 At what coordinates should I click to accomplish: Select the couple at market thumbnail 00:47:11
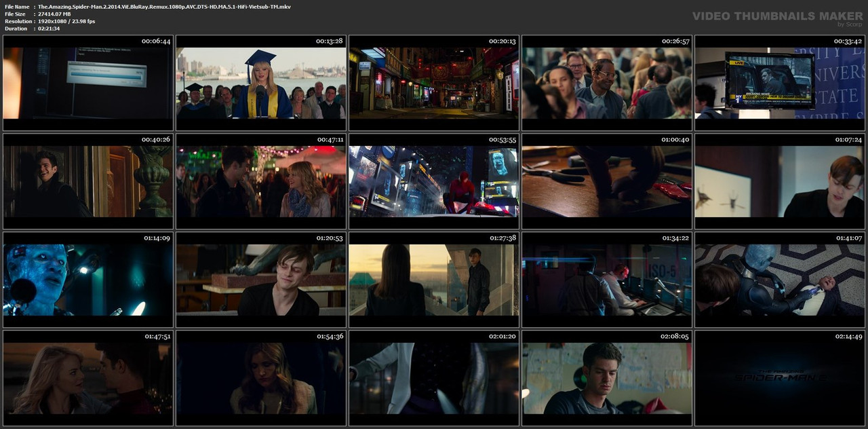(261, 181)
